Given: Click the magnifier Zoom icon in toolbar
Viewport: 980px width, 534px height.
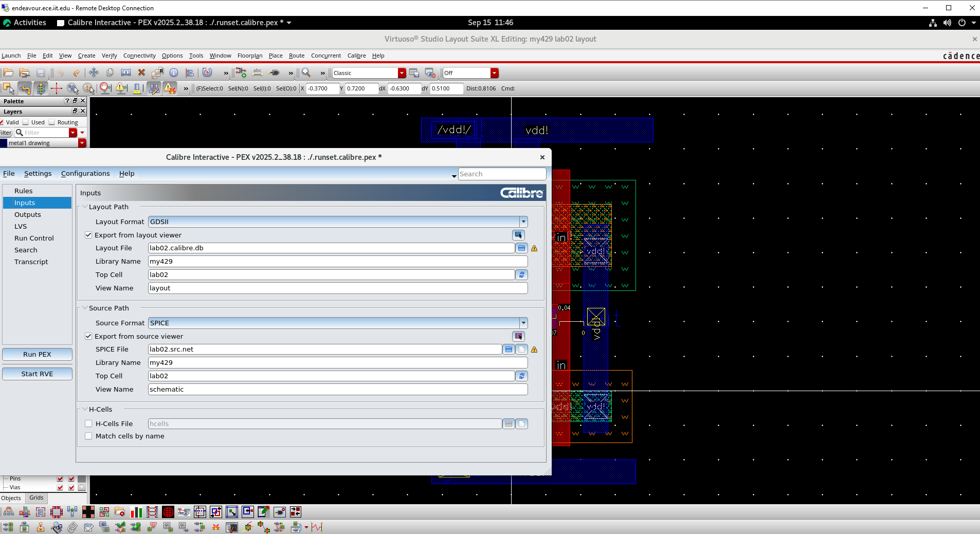Looking at the screenshot, I should 306,73.
